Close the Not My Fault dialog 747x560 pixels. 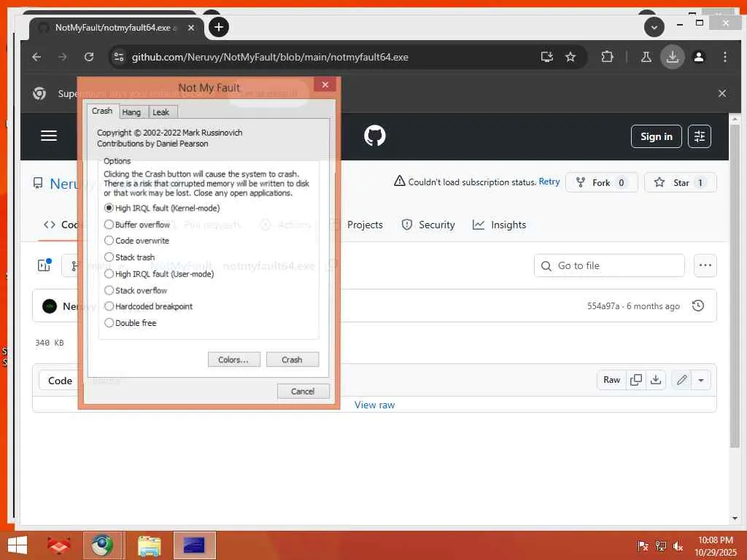325,85
